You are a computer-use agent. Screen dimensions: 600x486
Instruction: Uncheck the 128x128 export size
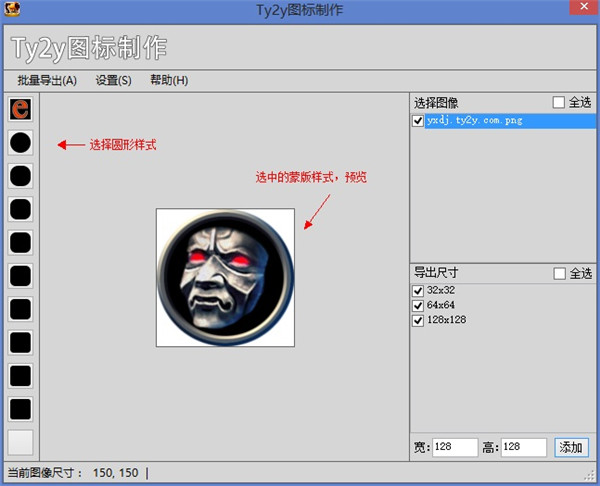tap(418, 320)
